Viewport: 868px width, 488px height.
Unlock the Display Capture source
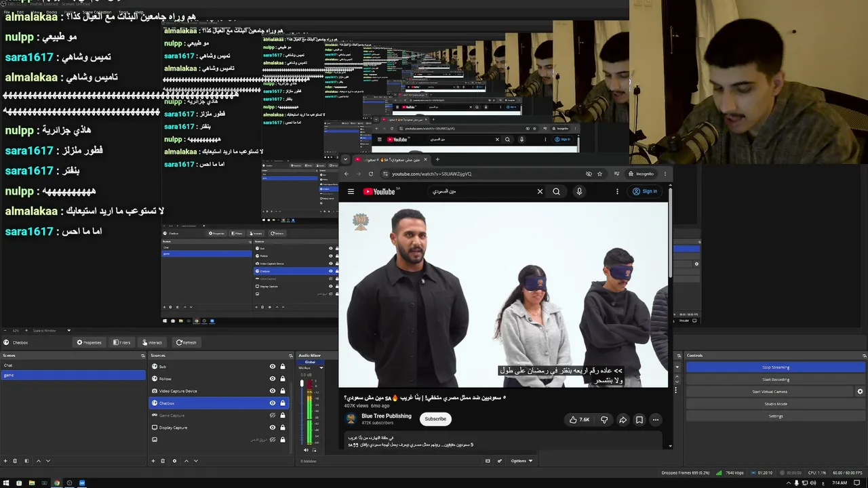click(283, 428)
